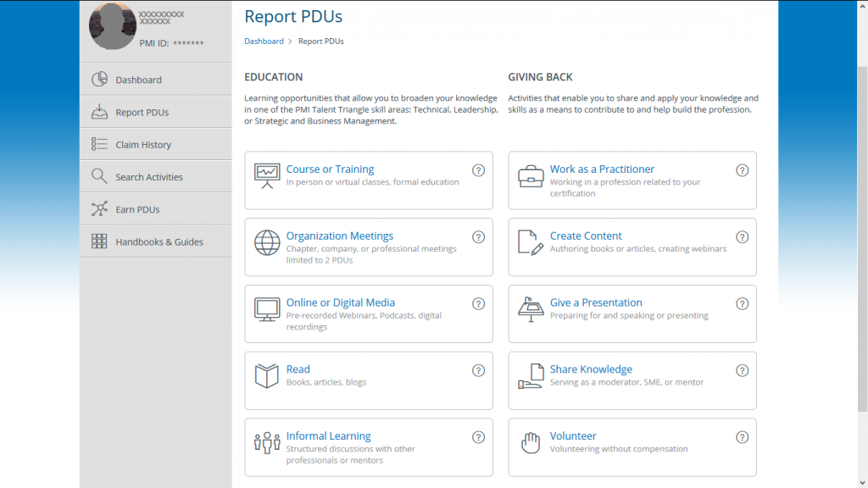Click the Course or Training presentation-board icon
Screen dimensions: 868x488
[267, 176]
